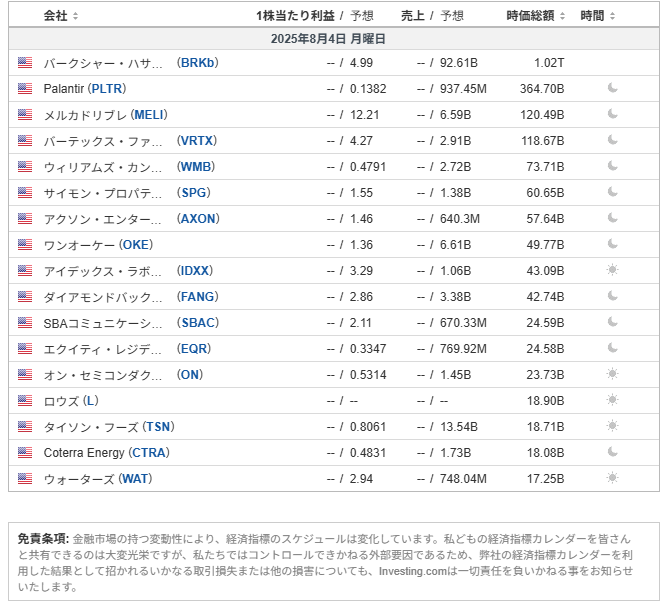
Task: Click the flag icon in the WMB row
Action: [x=25, y=167]
